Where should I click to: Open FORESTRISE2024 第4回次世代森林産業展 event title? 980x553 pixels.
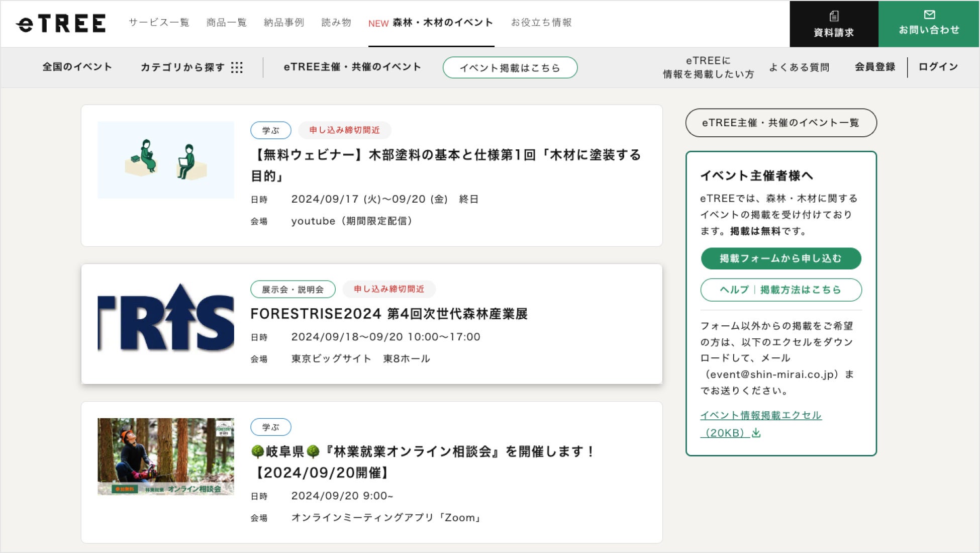(x=388, y=314)
